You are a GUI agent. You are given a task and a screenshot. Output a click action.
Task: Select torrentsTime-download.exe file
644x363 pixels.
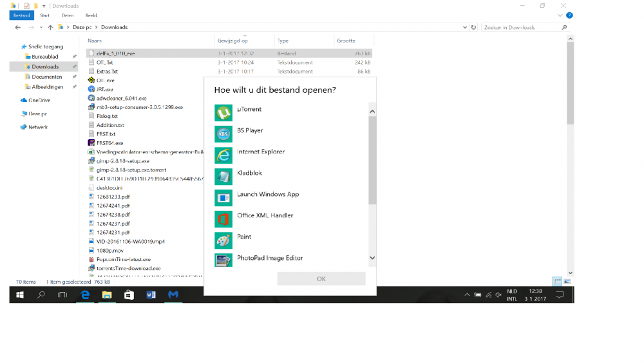pos(129,268)
